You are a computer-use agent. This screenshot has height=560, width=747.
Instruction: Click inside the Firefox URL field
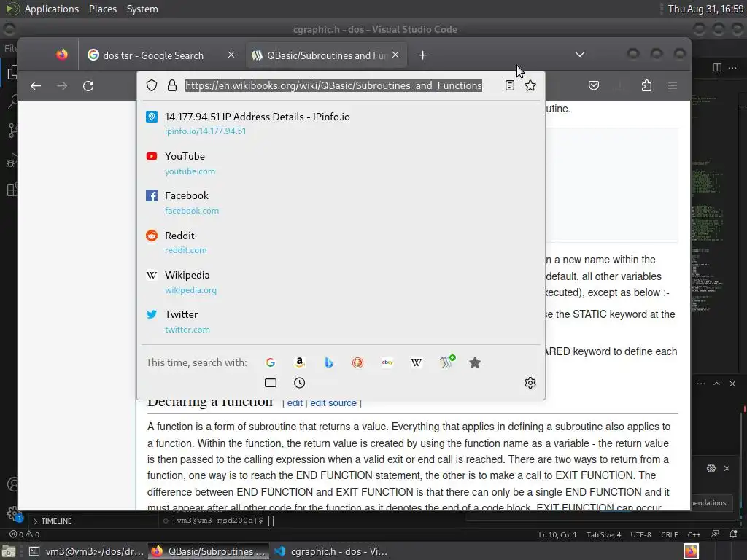[x=333, y=86]
